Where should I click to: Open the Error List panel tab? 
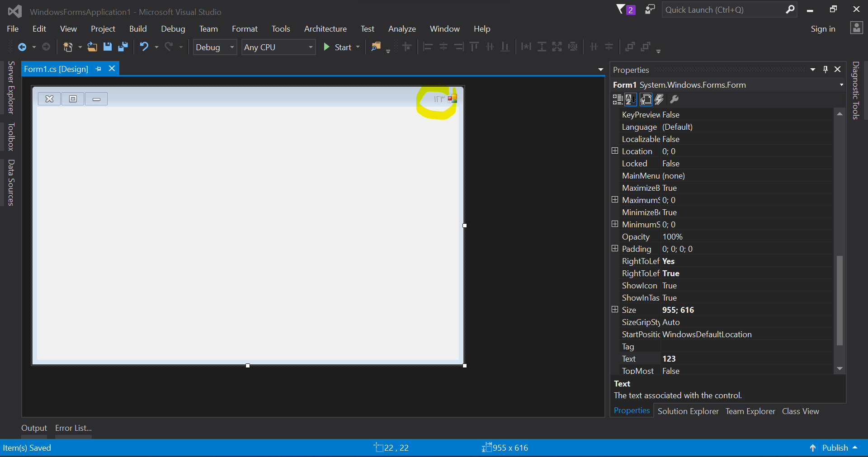(73, 428)
